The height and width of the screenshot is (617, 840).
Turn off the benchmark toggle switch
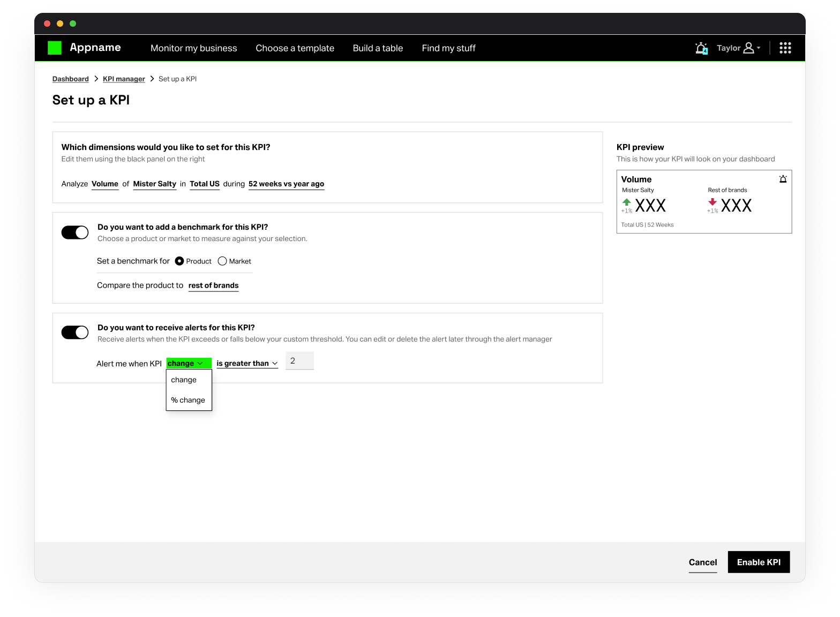(75, 232)
